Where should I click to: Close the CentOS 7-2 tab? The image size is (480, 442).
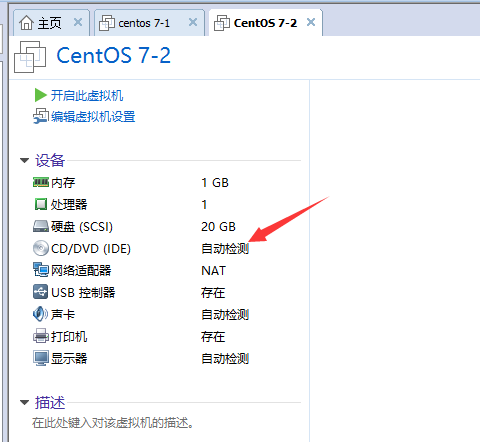[311, 22]
